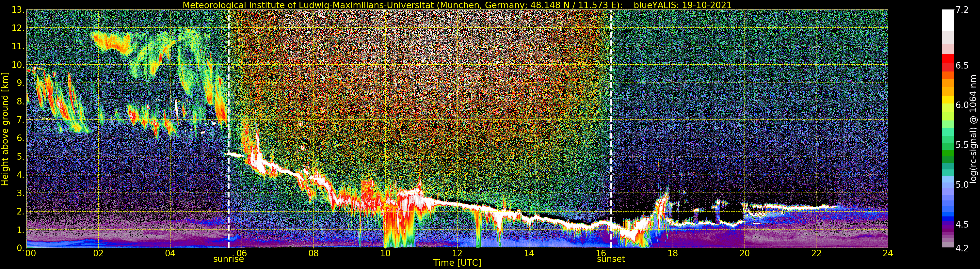The height and width of the screenshot is (269, 980).
Task: Click the sunset label below the axis
Action: click(x=611, y=259)
